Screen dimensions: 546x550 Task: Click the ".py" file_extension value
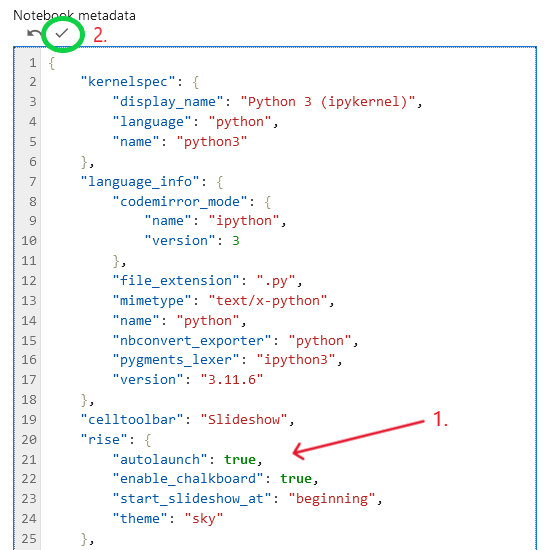(276, 281)
